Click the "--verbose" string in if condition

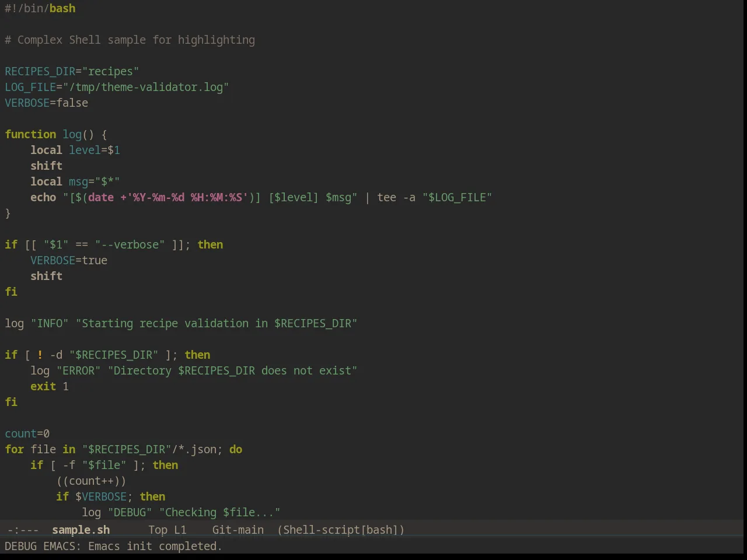point(130,244)
